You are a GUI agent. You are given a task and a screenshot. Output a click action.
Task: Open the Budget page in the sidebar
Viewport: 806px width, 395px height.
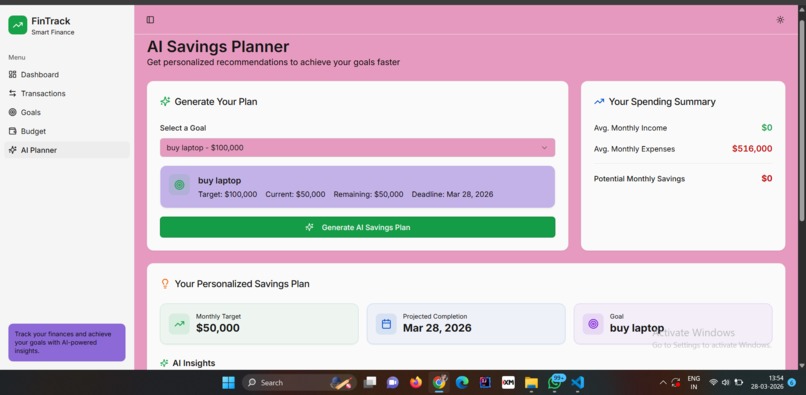(x=67, y=131)
